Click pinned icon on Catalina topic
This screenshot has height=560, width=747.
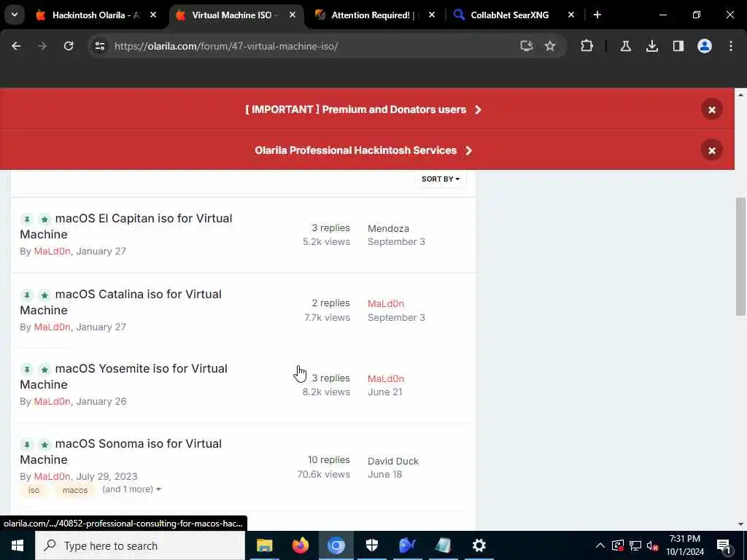(27, 295)
